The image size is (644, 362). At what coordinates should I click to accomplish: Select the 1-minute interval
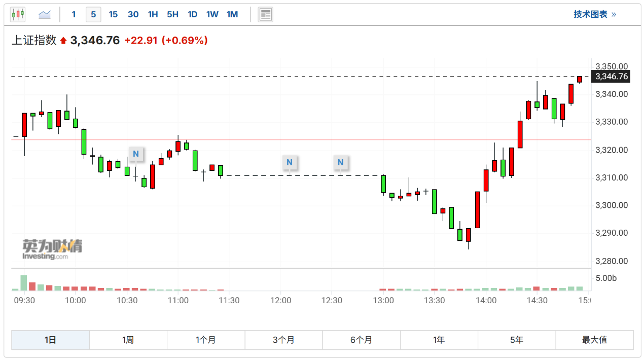(x=74, y=14)
